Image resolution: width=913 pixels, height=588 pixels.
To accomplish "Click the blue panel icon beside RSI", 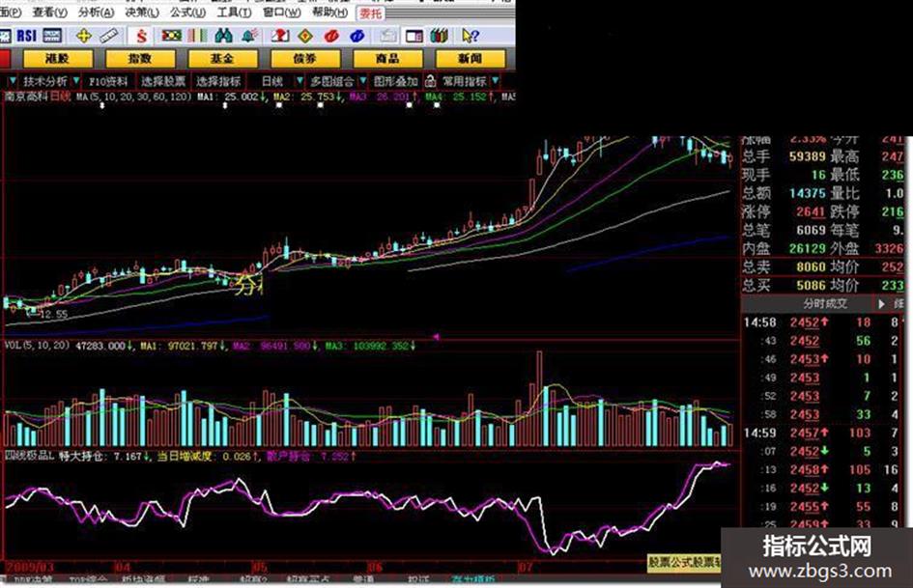I will [52, 36].
